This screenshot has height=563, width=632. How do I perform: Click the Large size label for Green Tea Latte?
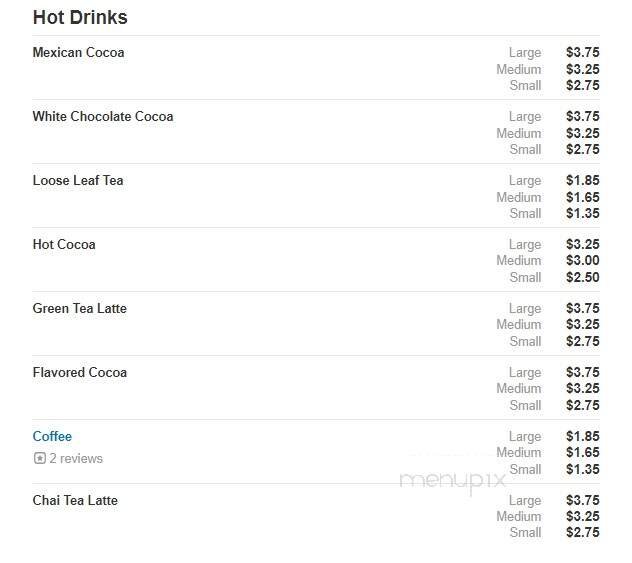pyautogui.click(x=524, y=308)
